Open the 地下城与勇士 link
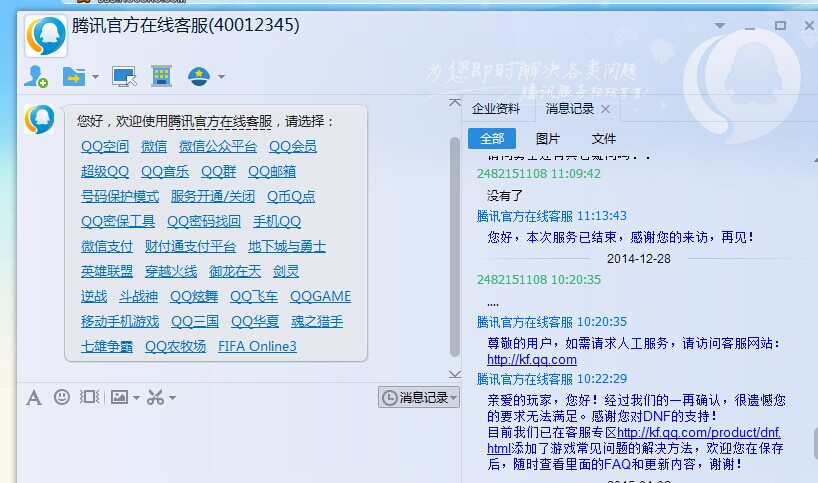The image size is (818, 483). (x=287, y=247)
